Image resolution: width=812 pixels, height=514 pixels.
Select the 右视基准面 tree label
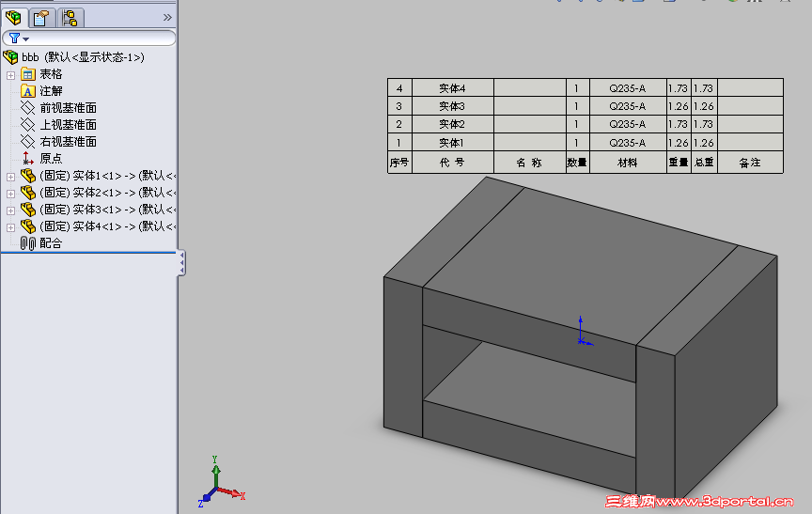(x=68, y=141)
